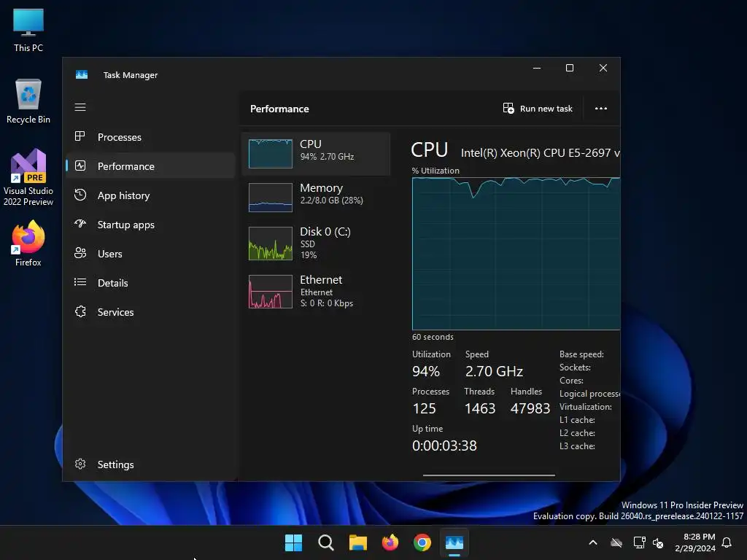The height and width of the screenshot is (560, 747).
Task: Click the Intel(R) Xeon(R) CPU model name
Action: 541,153
